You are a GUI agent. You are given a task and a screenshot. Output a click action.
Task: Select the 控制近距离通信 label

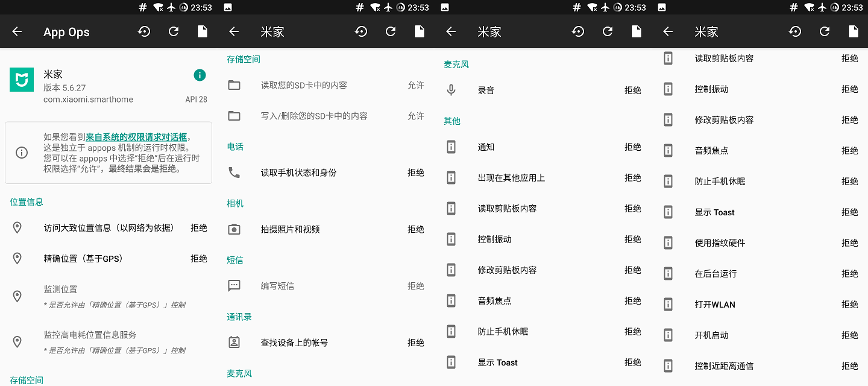pyautogui.click(x=724, y=365)
